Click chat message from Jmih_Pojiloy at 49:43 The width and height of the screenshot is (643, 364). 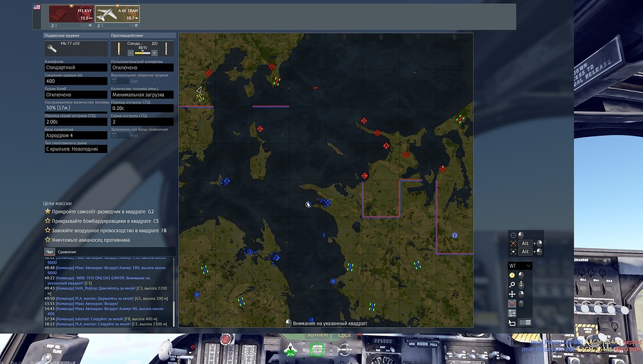click(105, 291)
